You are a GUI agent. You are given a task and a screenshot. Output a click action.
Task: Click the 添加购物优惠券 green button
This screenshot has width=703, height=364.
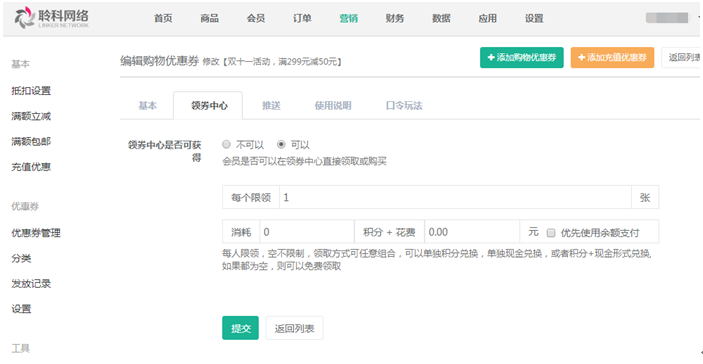click(521, 57)
